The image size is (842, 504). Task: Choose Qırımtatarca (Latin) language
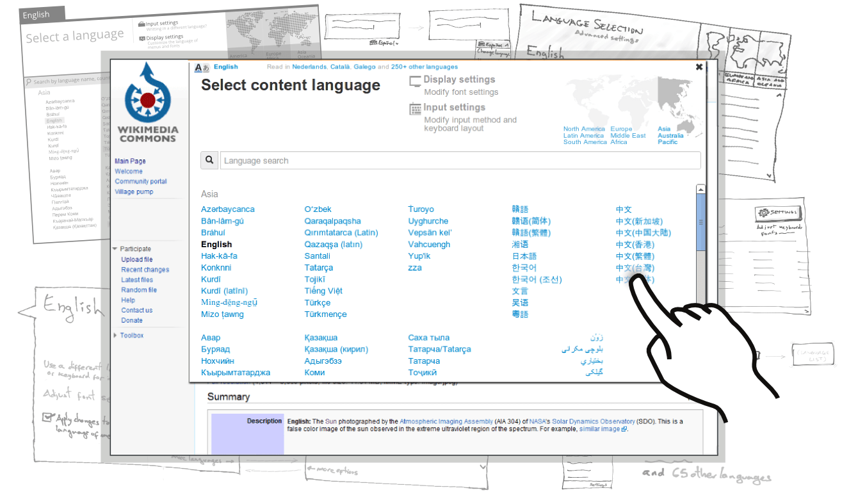(x=341, y=232)
